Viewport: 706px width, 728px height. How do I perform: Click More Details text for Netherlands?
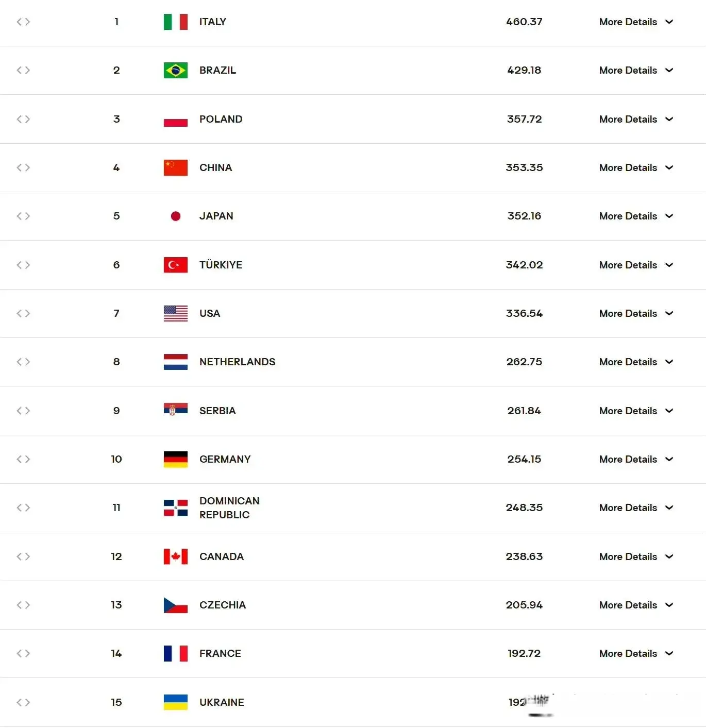628,362
